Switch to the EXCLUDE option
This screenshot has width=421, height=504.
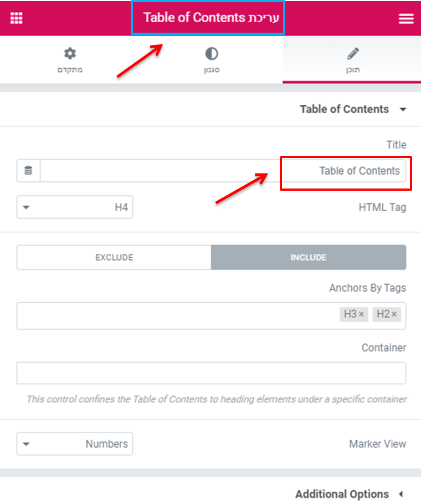(114, 257)
